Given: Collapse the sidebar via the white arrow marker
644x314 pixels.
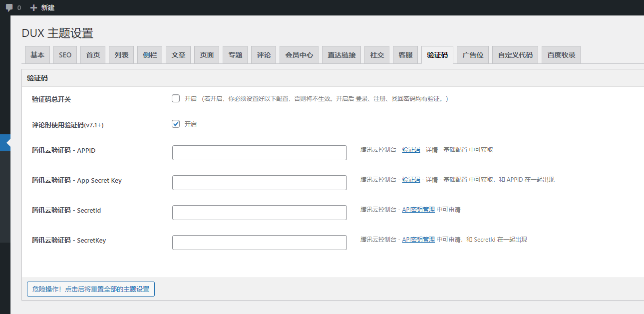Looking at the screenshot, I should click(x=8, y=143).
